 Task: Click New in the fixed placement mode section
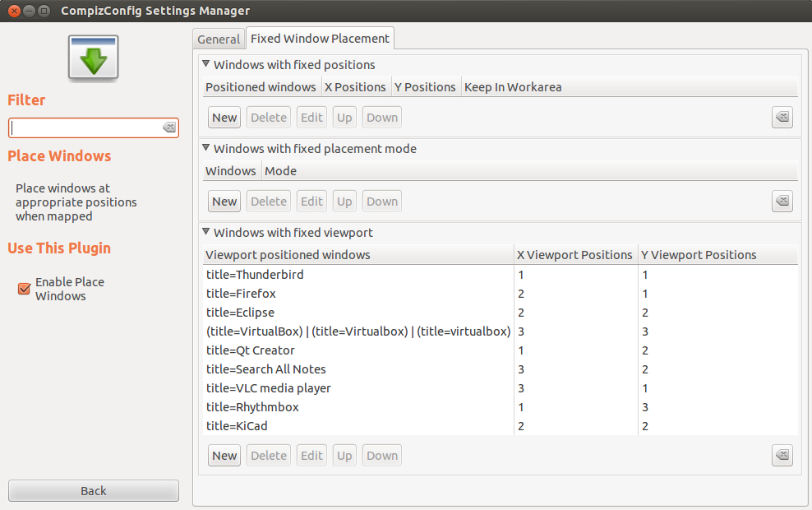[x=224, y=201]
